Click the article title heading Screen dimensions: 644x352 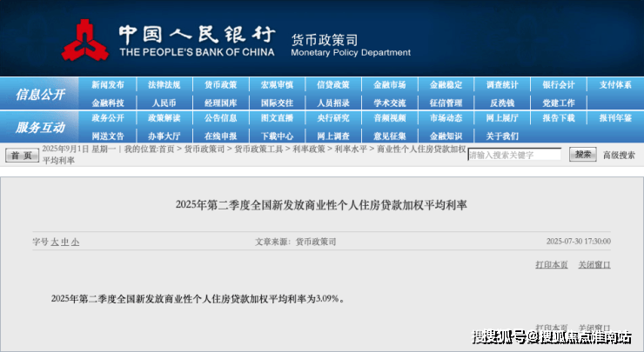[x=321, y=205]
